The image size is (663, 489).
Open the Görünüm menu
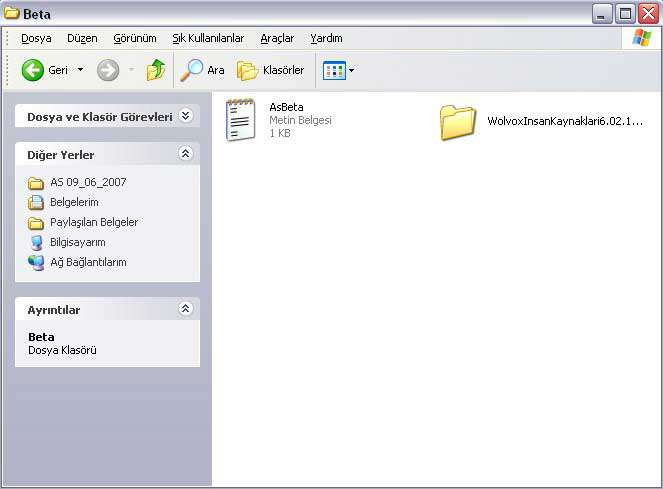[135, 38]
